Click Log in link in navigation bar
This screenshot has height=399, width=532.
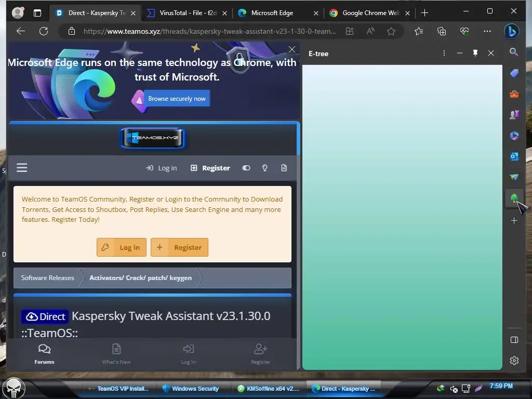pyautogui.click(x=162, y=168)
